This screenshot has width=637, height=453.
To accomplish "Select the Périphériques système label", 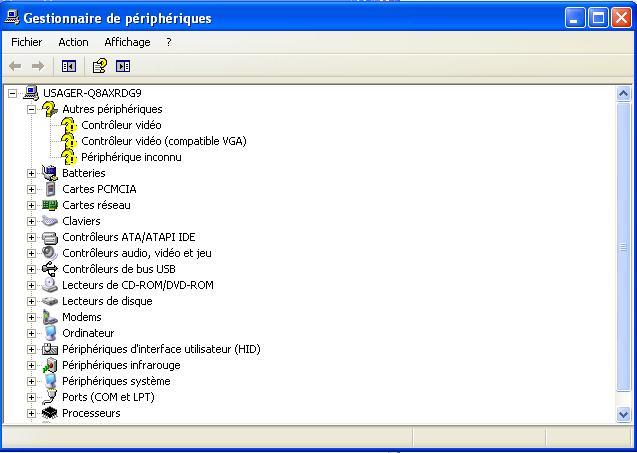I will click(x=116, y=381).
